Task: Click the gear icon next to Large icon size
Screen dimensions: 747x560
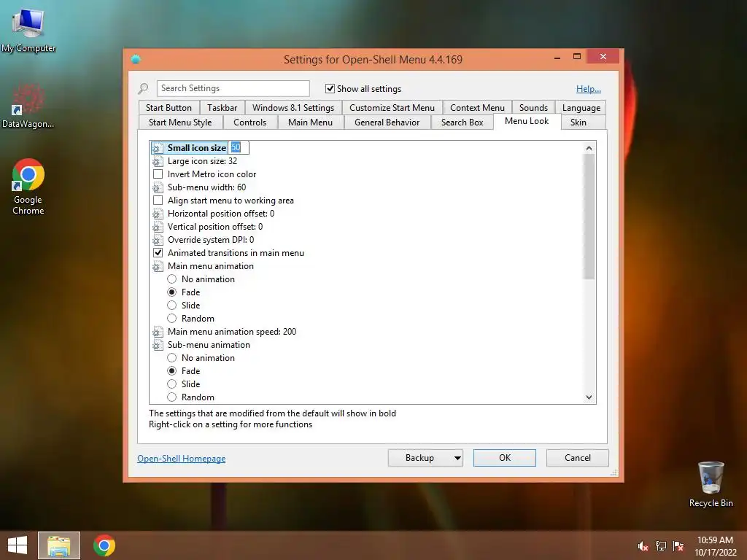Action: [x=158, y=161]
